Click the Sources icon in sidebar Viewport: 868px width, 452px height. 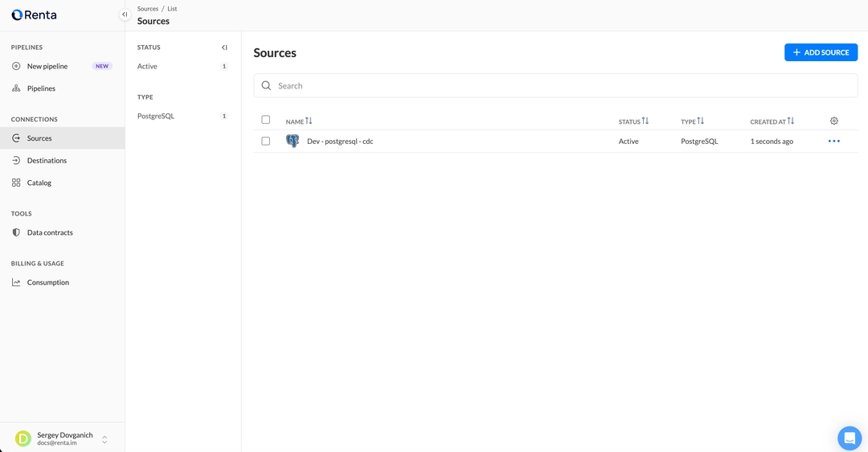(x=16, y=138)
